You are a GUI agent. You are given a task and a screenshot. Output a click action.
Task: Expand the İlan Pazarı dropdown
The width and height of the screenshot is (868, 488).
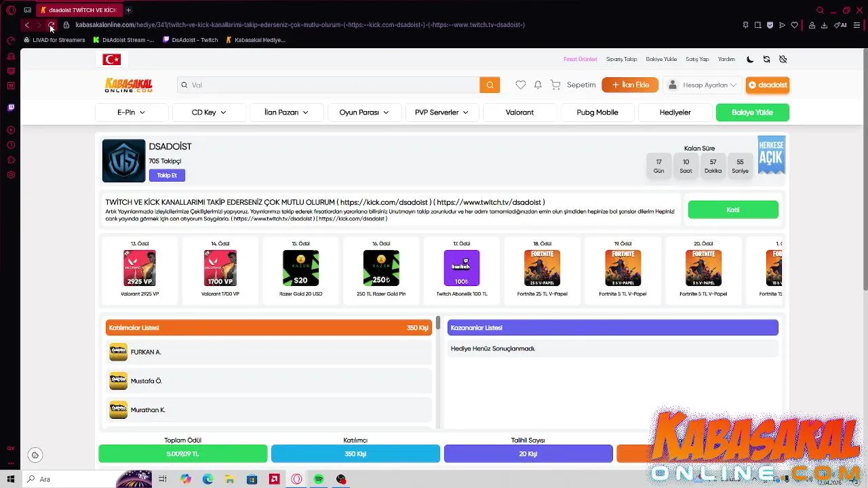286,113
